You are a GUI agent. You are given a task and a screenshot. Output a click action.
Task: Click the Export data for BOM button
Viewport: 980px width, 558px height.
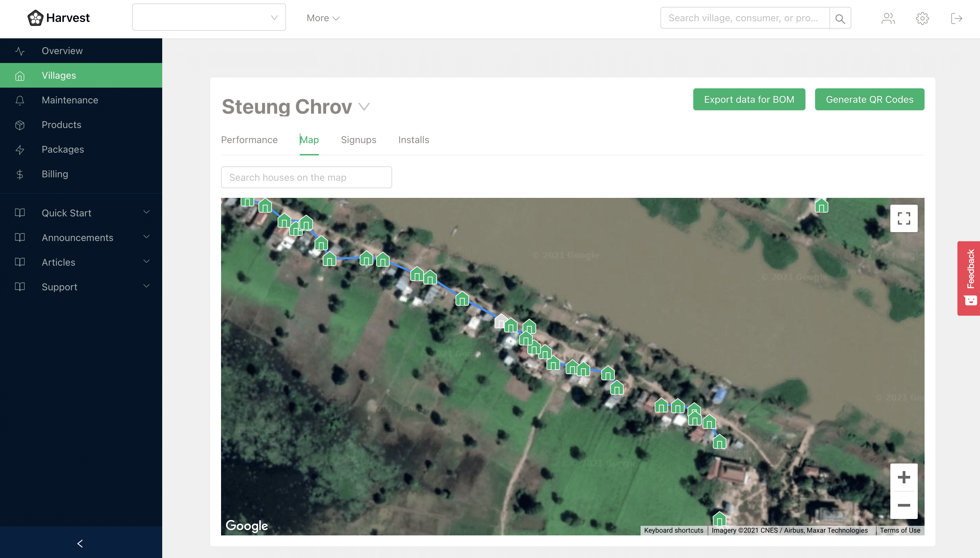(x=749, y=99)
